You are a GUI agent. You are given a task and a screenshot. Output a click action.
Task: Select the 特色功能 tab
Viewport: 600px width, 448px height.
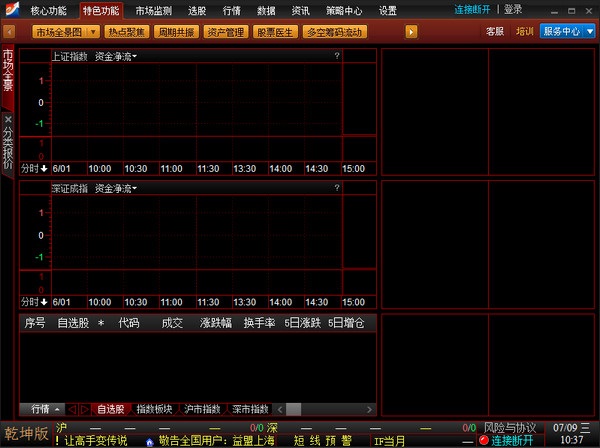click(x=101, y=11)
